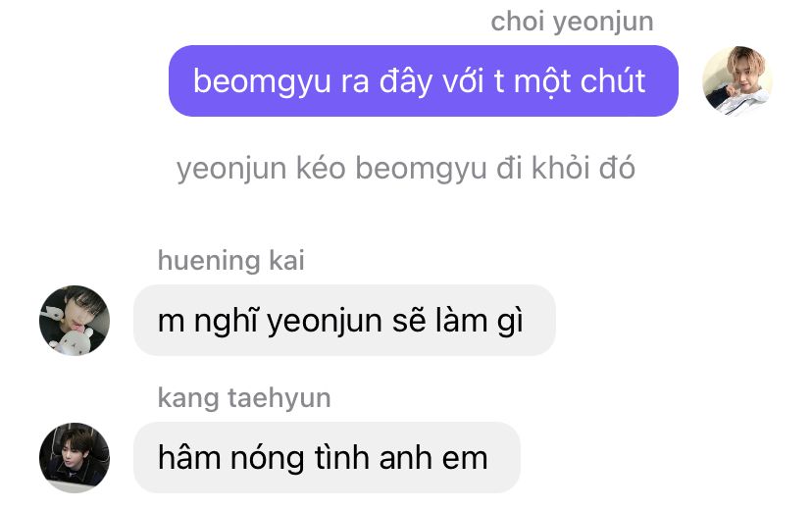Click the gray narration line about kéo beomgyu

coord(405,169)
